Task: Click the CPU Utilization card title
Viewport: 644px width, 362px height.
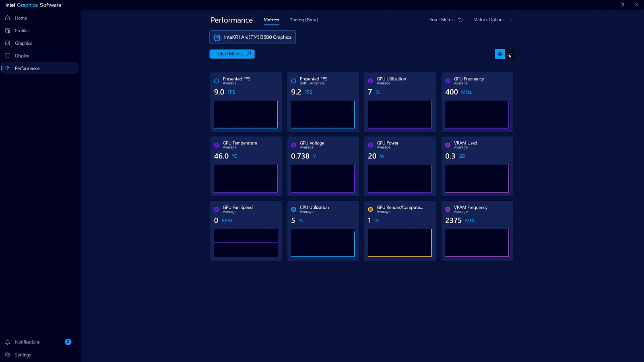Action: (314, 208)
